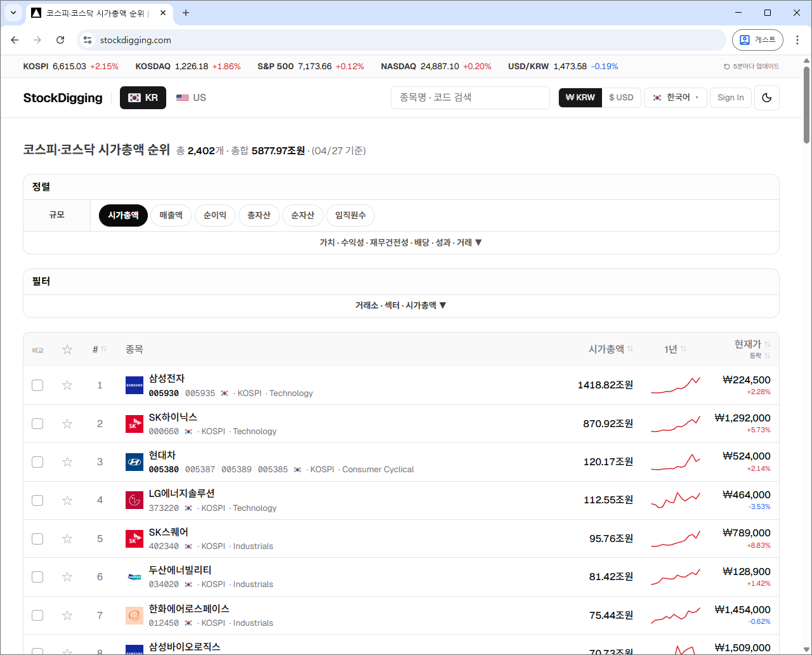Image resolution: width=812 pixels, height=655 pixels.
Task: Star the 현대차 row as favorite
Action: pos(67,462)
